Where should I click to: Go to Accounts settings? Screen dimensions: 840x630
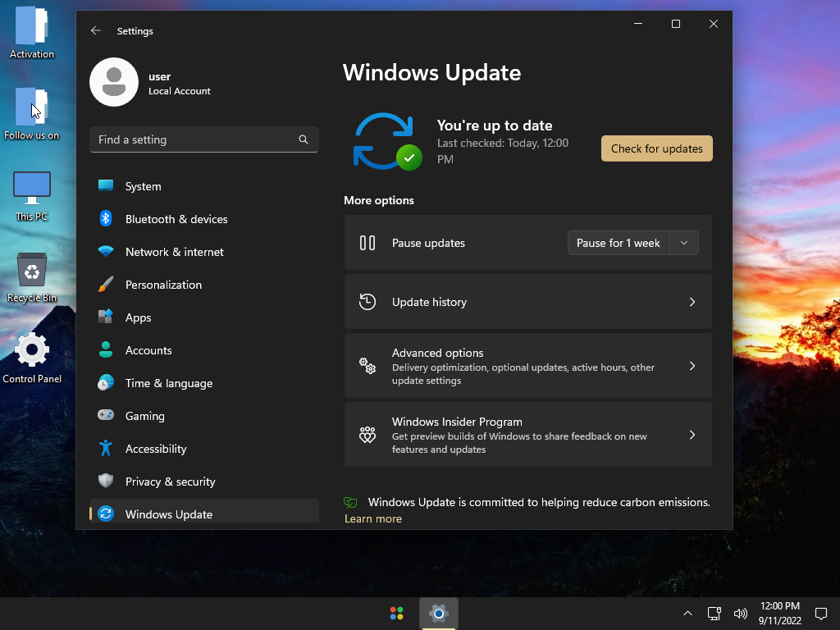click(204, 349)
